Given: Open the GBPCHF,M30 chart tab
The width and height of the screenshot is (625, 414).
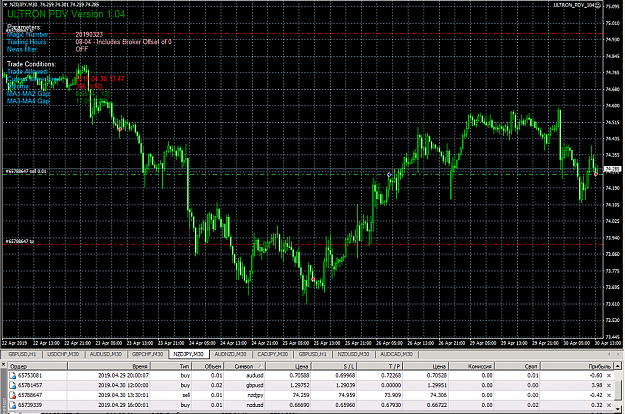Looking at the screenshot, I should coord(147,354).
